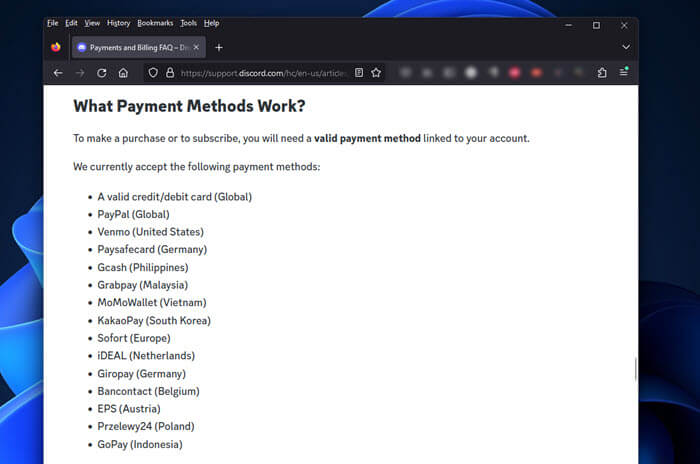700x464 pixels.
Task: Reload the page
Action: (x=102, y=73)
